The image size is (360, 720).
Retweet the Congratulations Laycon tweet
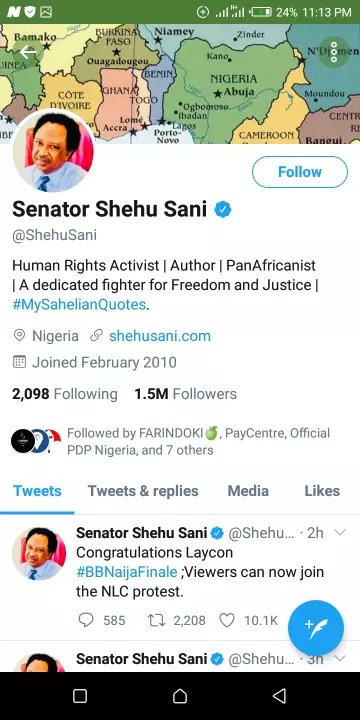coord(154,620)
